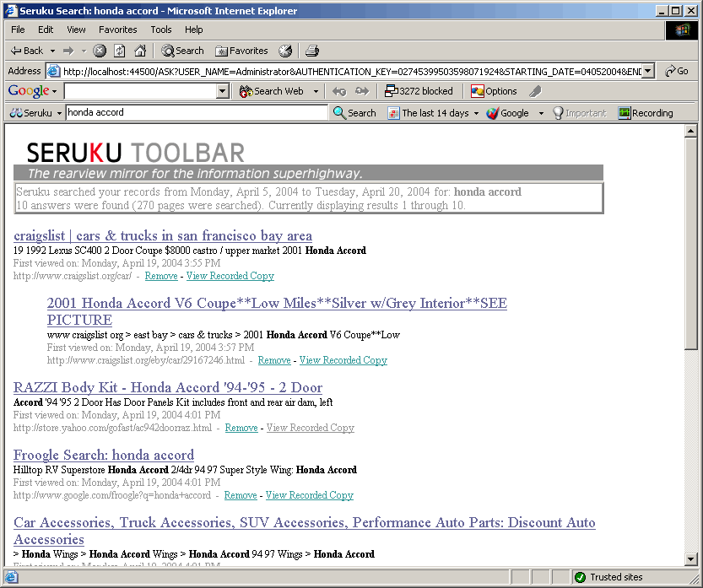The width and height of the screenshot is (703, 588).
Task: Open the Favorites menu
Action: (x=118, y=30)
